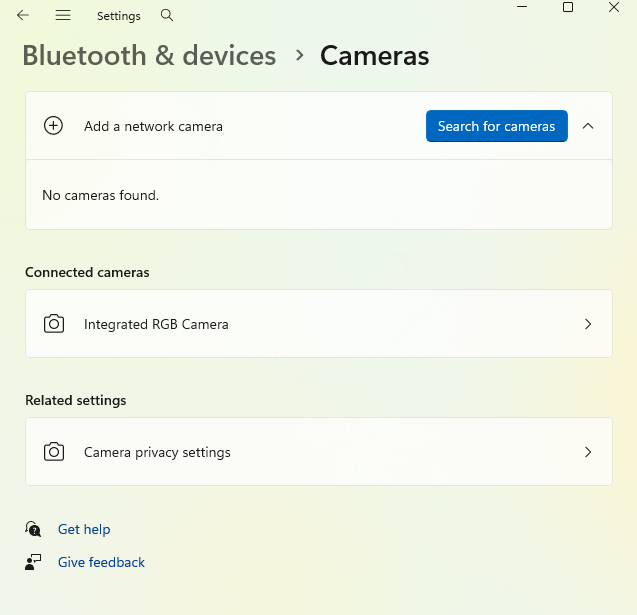Click the search magnifier icon
This screenshot has height=615, width=637.
pos(167,15)
